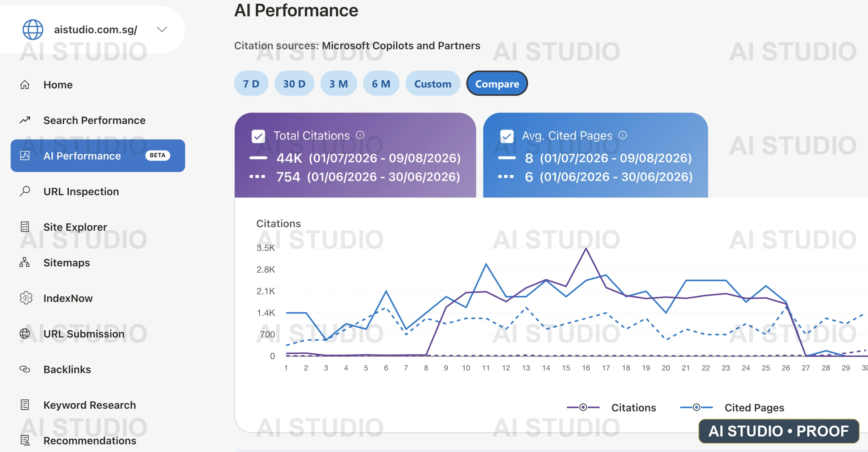
Task: Select the 7 D time range
Action: pos(251,84)
